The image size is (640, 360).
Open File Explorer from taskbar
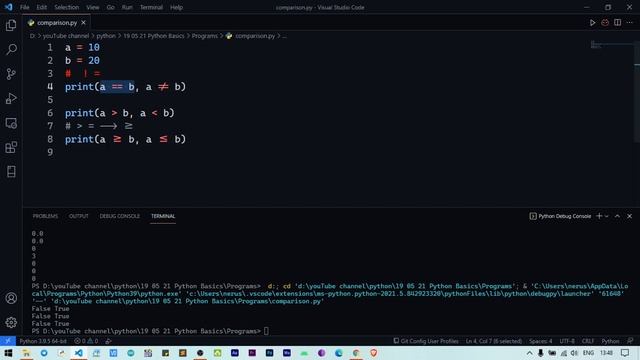27,353
